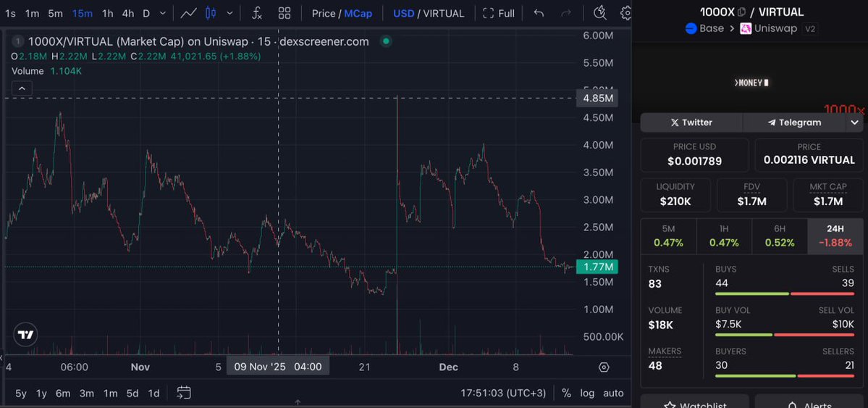Open the indicators fx icon
This screenshot has height=408, width=868.
tap(256, 13)
